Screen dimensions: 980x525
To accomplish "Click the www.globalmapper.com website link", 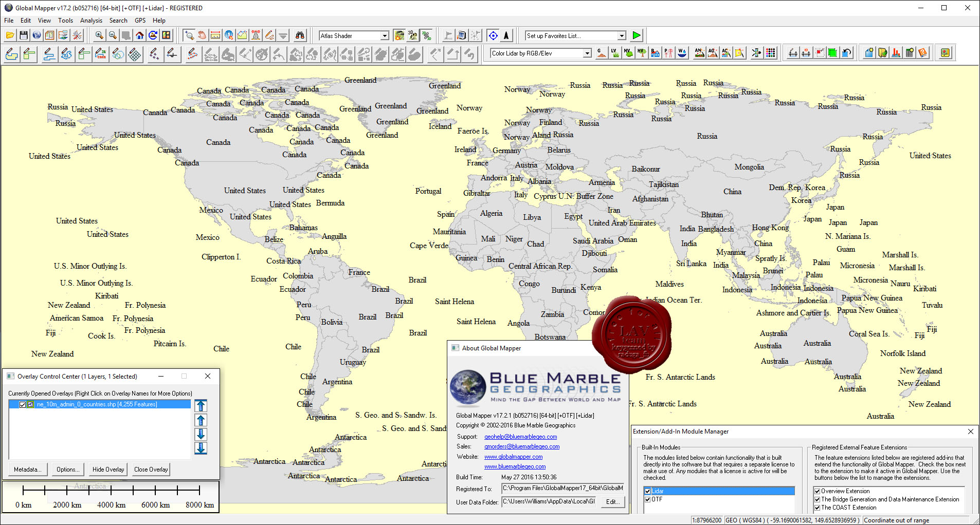I will coord(513,457).
